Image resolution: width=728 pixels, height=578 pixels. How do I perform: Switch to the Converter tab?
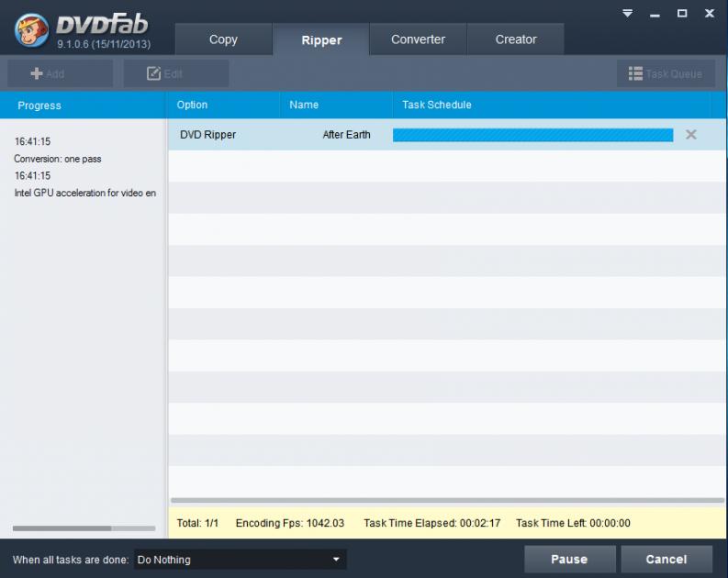click(418, 39)
